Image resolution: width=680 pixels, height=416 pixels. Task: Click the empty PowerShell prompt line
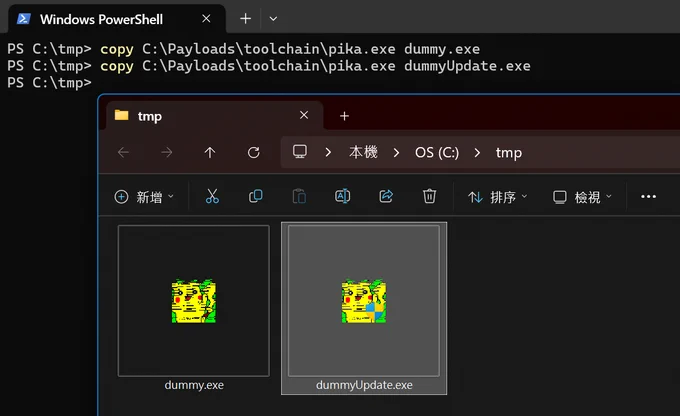pyautogui.click(x=49, y=82)
